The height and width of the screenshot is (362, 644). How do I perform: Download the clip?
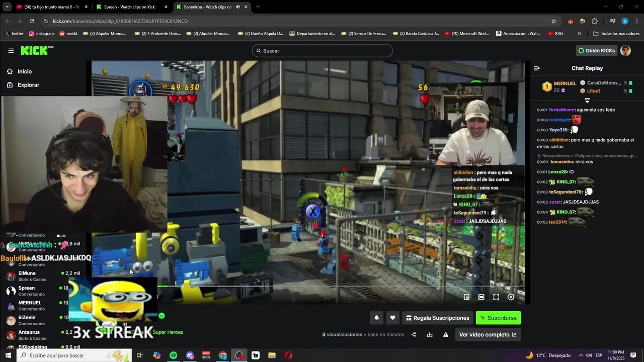click(x=430, y=335)
